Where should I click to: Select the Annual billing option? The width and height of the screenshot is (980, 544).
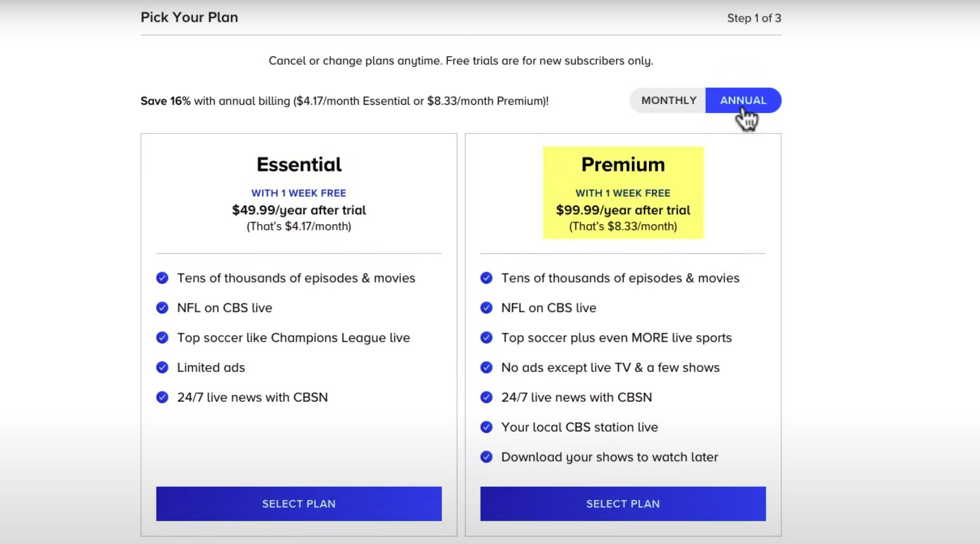743,100
